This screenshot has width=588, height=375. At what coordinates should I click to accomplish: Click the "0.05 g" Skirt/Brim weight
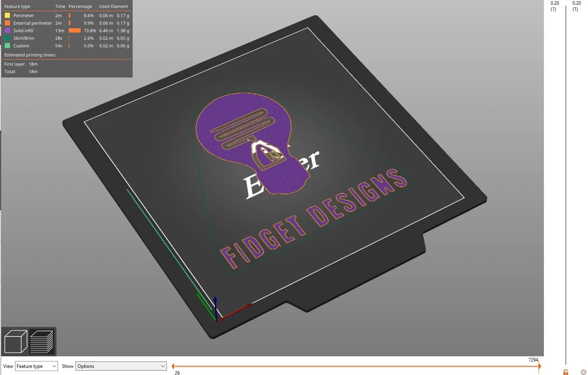[123, 38]
